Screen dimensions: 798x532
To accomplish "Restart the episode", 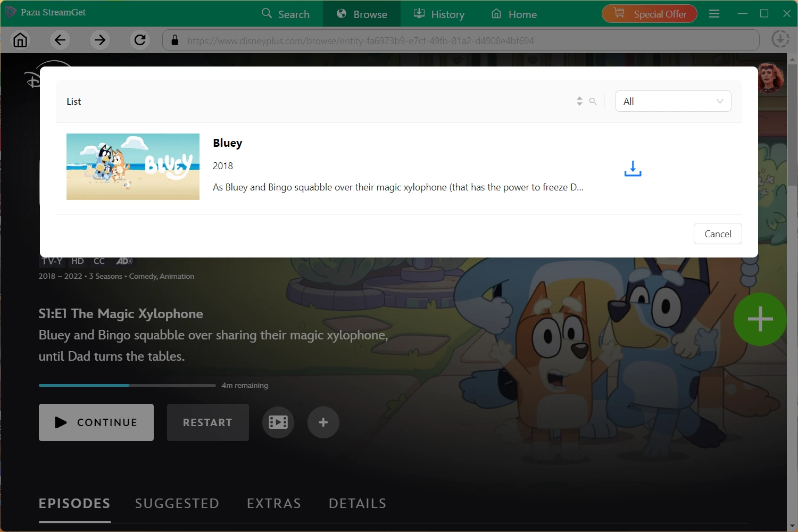I will point(208,422).
